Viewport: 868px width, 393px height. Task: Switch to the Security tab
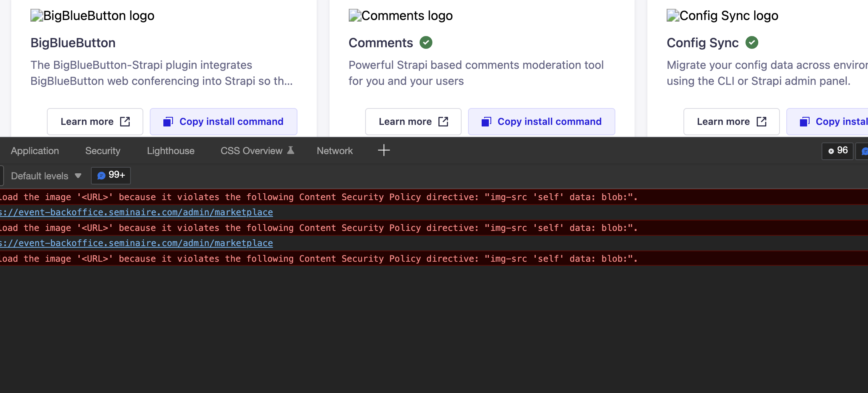(103, 151)
